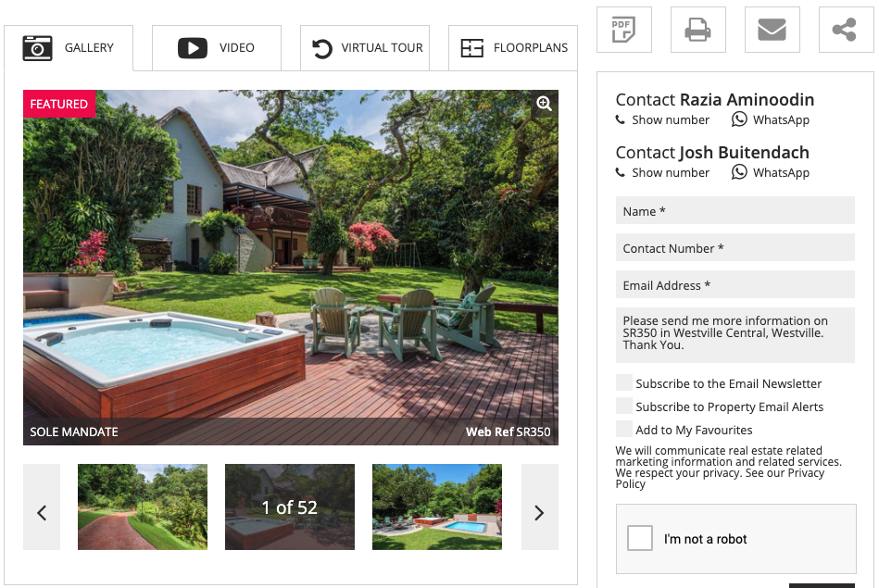This screenshot has width=879, height=588.
Task: Click the SOLE MANDATE label
Action: tap(74, 432)
